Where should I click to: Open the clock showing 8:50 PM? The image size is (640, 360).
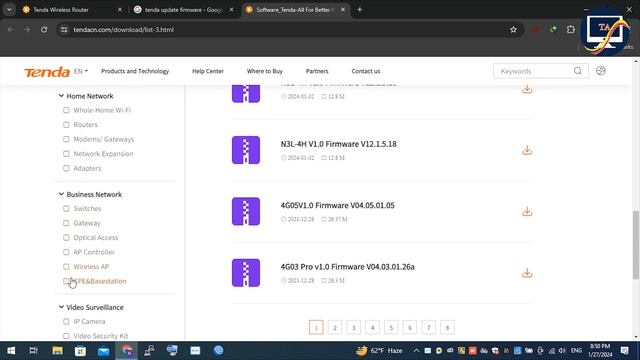point(600,351)
